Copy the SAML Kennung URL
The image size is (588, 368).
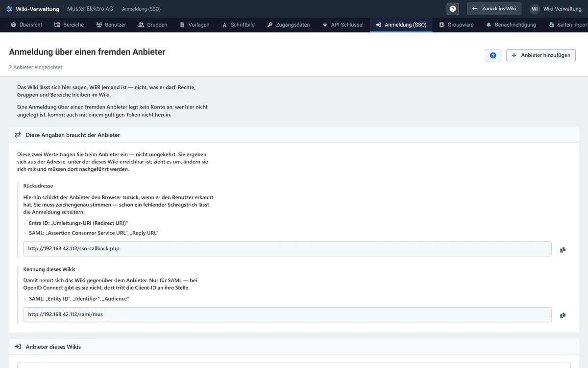(563, 315)
